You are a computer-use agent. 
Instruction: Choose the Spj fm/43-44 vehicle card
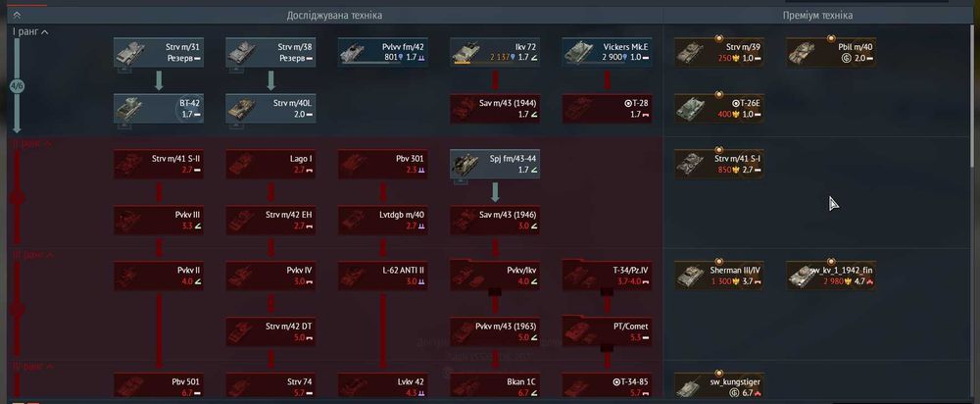coord(495,164)
